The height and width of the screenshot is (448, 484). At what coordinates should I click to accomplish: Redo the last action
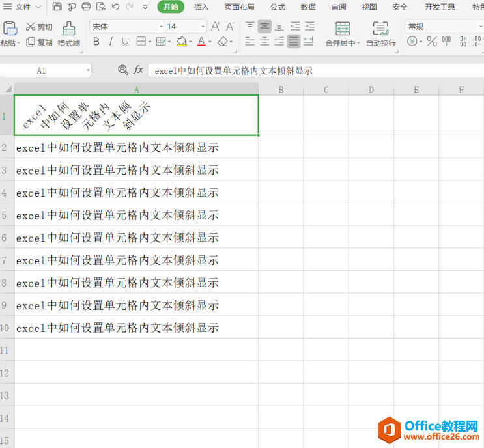click(130, 7)
